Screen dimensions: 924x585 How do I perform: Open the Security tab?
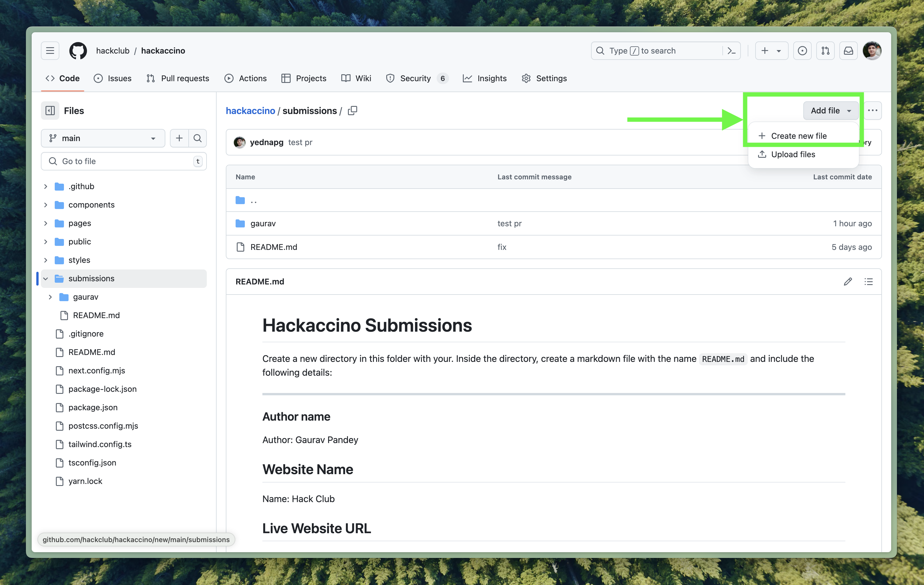tap(417, 78)
